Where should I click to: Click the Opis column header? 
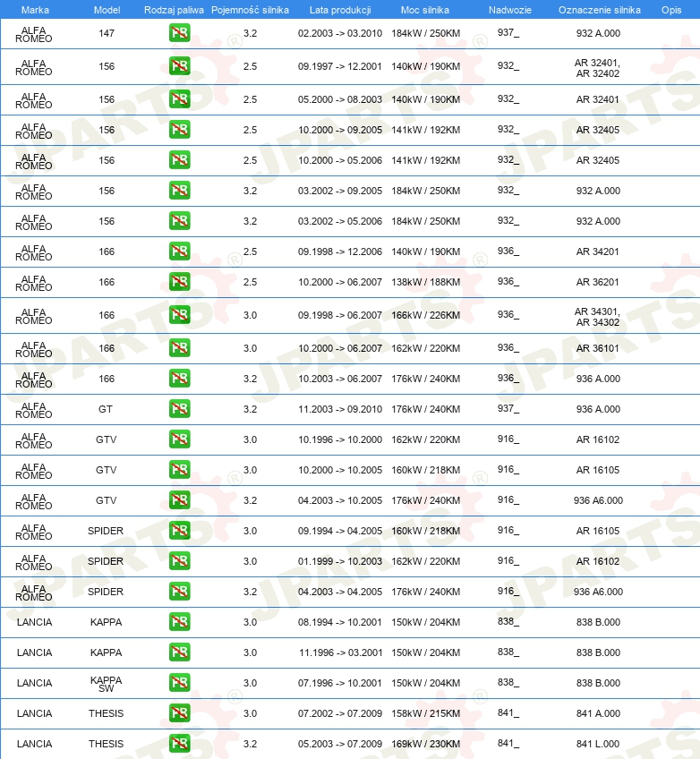coord(671,10)
